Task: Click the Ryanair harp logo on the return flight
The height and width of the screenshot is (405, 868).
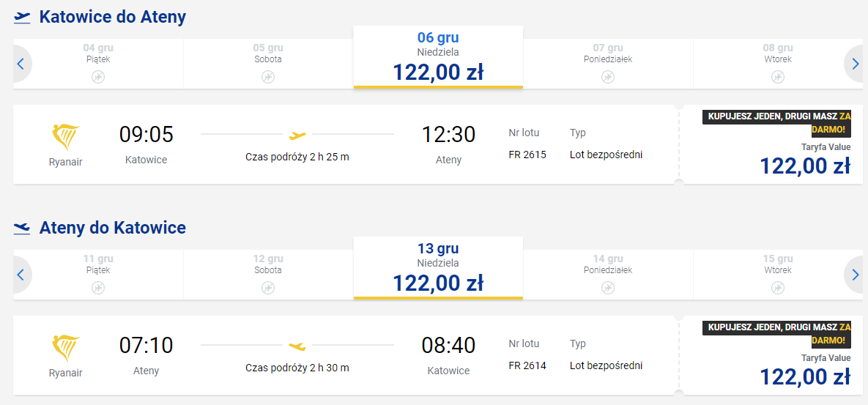Action: pos(66,348)
